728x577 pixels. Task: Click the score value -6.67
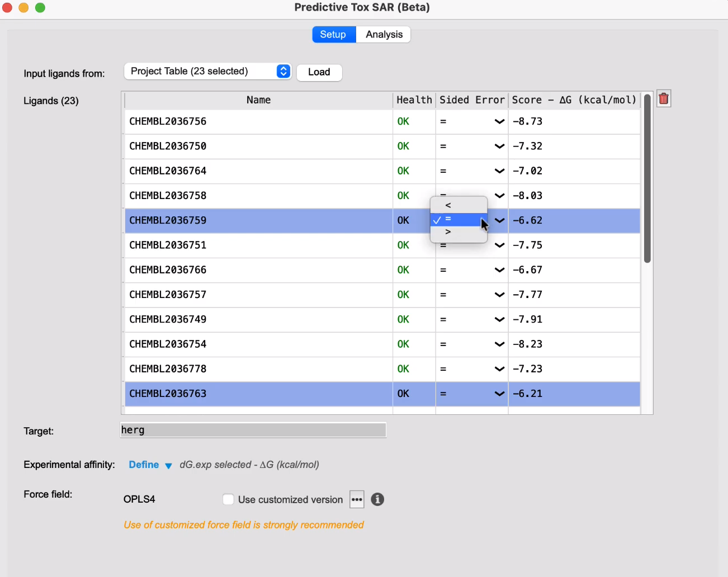pos(527,270)
